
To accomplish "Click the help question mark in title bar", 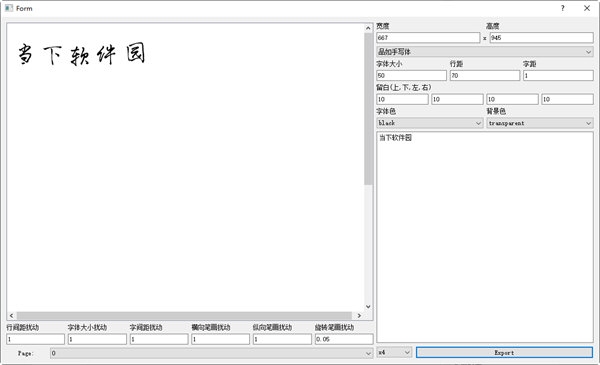I will pos(562,8).
